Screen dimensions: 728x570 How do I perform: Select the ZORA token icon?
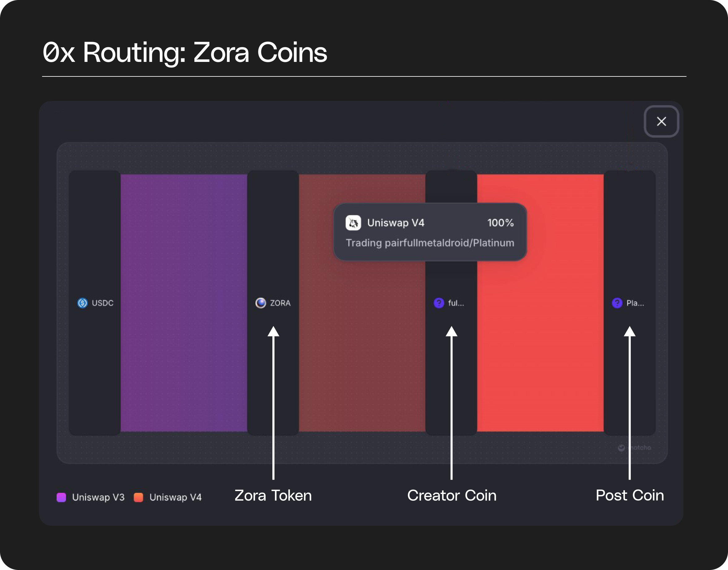pos(261,303)
